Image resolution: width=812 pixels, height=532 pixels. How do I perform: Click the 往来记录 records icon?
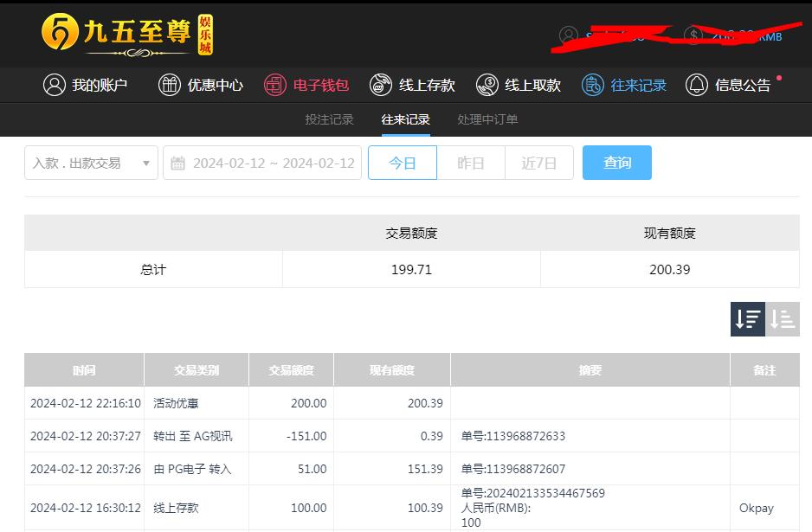[593, 85]
